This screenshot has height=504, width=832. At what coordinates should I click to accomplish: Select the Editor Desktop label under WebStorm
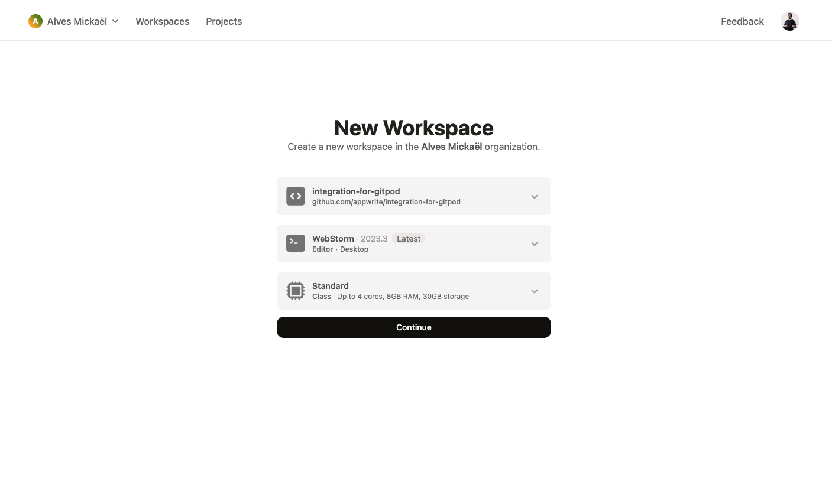[x=341, y=249]
